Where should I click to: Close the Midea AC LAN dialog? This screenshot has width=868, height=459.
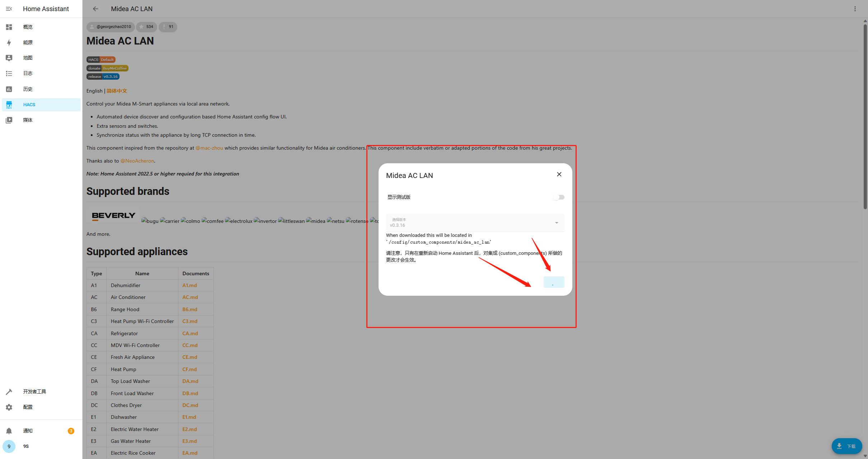click(x=559, y=174)
